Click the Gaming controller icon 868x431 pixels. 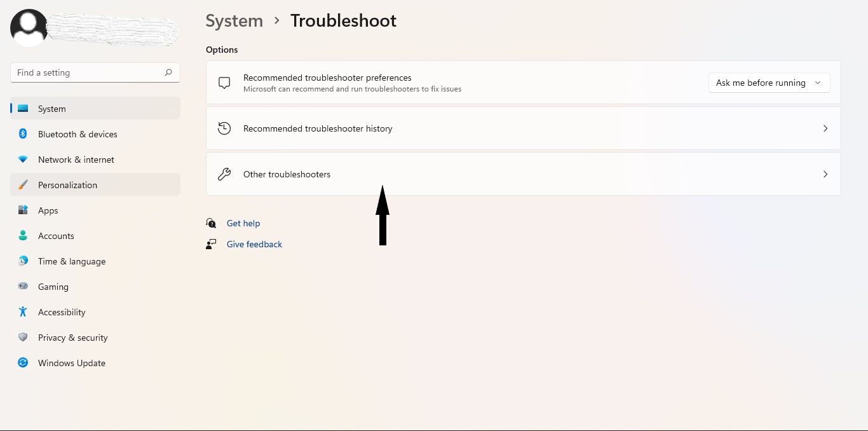[23, 287]
